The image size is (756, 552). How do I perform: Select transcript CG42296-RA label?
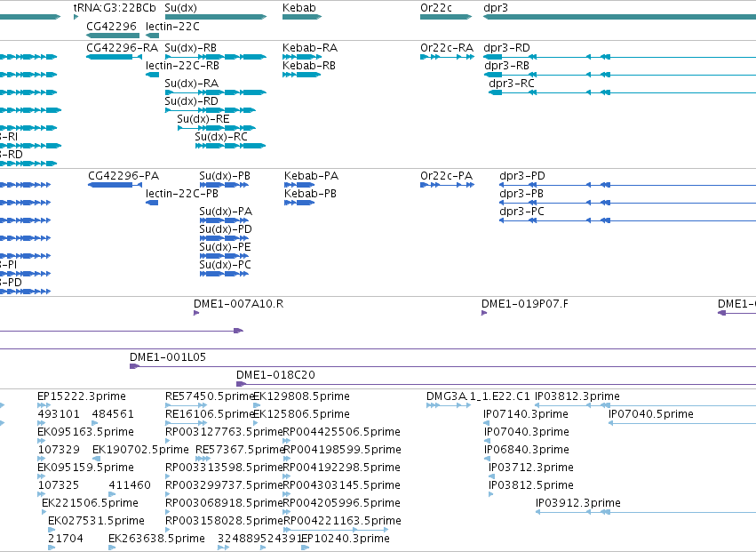122,48
